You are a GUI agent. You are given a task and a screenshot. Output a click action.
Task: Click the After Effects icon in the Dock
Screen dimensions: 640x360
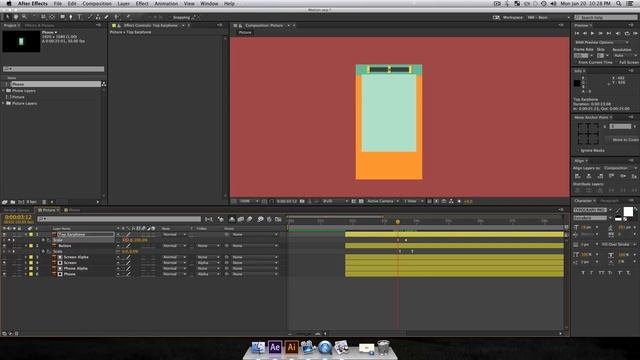(x=275, y=347)
